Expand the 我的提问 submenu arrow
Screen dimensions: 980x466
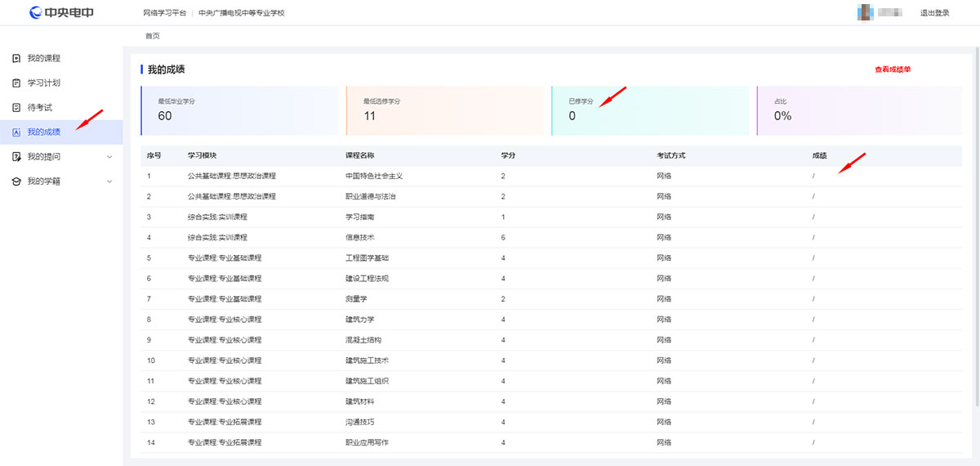click(x=109, y=156)
